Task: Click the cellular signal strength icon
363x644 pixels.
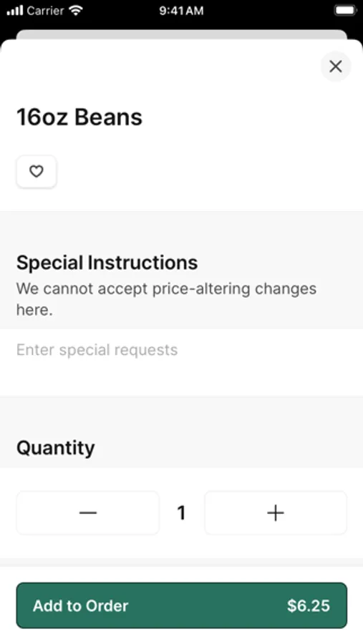Action: [15, 10]
